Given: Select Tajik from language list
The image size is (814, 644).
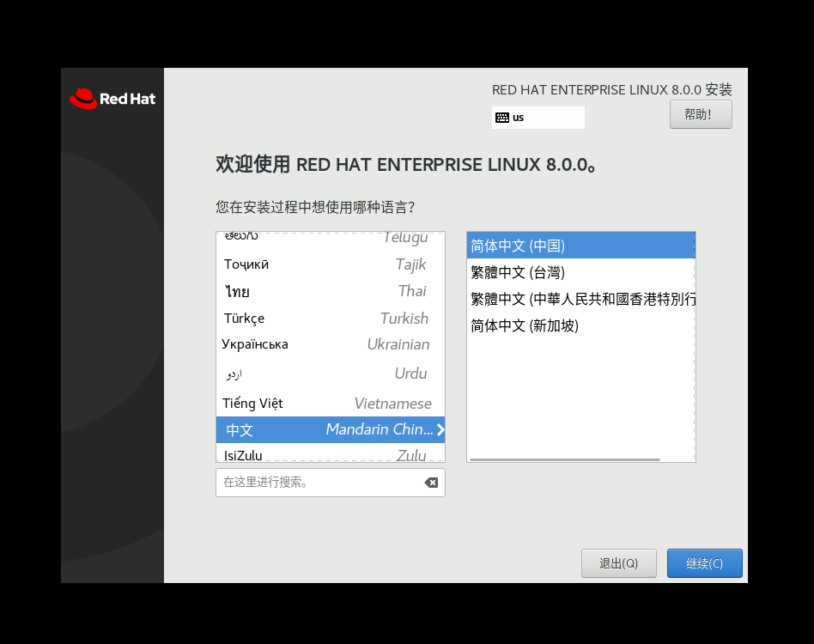Looking at the screenshot, I should (330, 264).
